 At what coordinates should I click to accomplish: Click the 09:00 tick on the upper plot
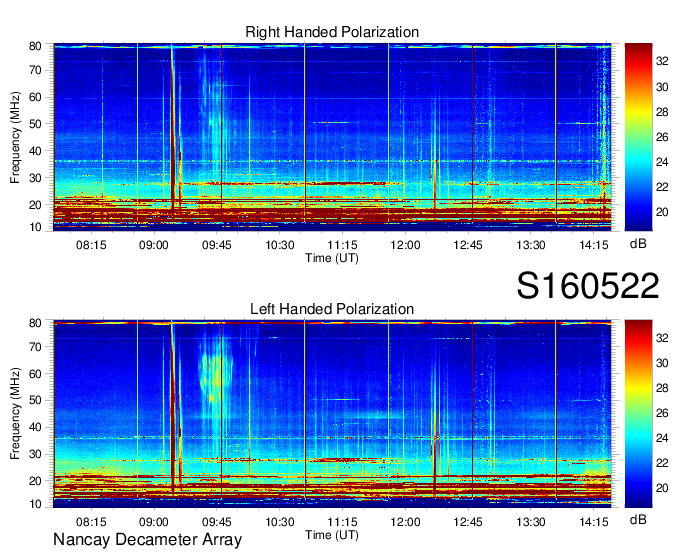[x=154, y=245]
